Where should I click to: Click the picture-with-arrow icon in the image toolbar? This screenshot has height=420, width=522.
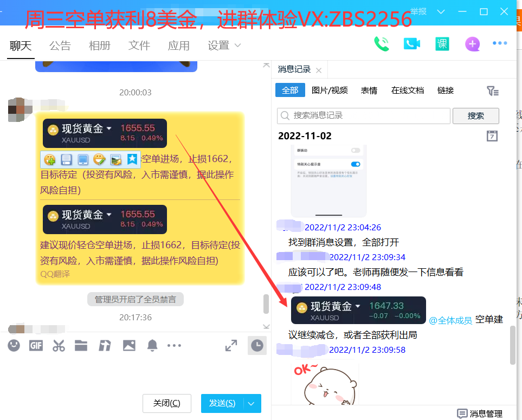(x=116, y=160)
